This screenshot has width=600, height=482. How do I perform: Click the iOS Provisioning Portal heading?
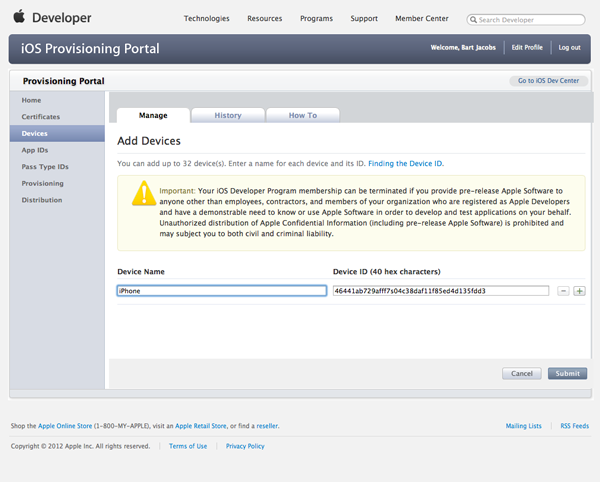coord(90,49)
